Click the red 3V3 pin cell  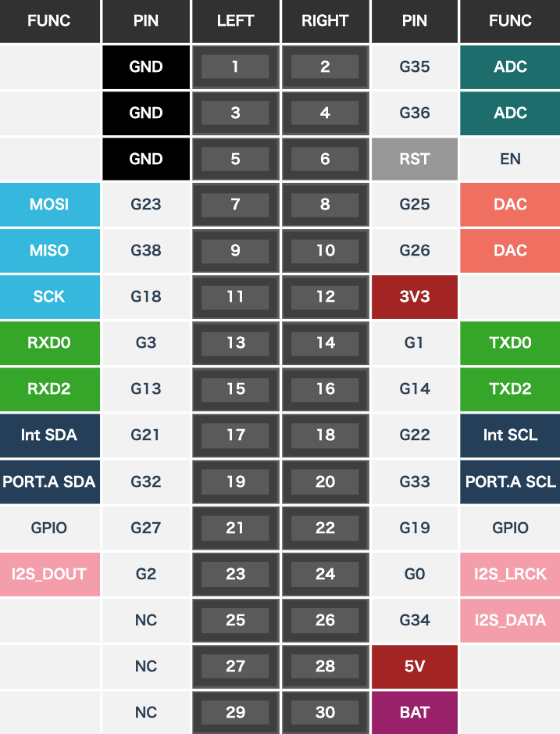(x=414, y=297)
